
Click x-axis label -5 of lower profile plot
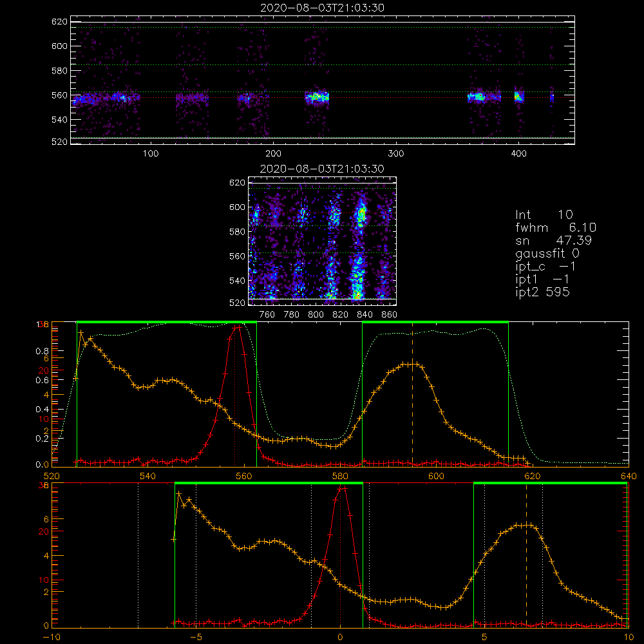click(x=196, y=637)
